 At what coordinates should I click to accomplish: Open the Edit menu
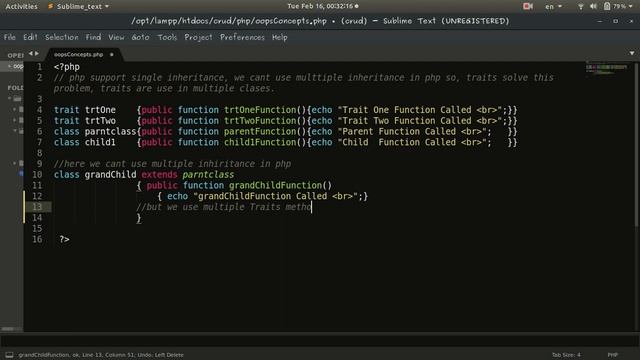click(30, 37)
